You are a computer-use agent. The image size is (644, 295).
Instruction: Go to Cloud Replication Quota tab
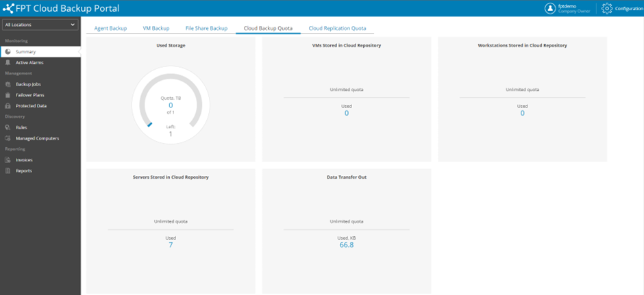click(337, 28)
